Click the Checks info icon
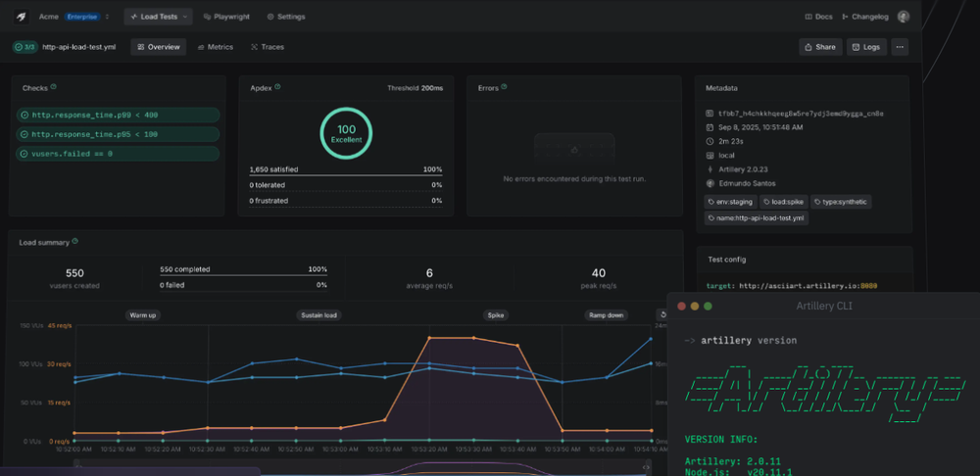Screen dimensions: 980x476 53,87
